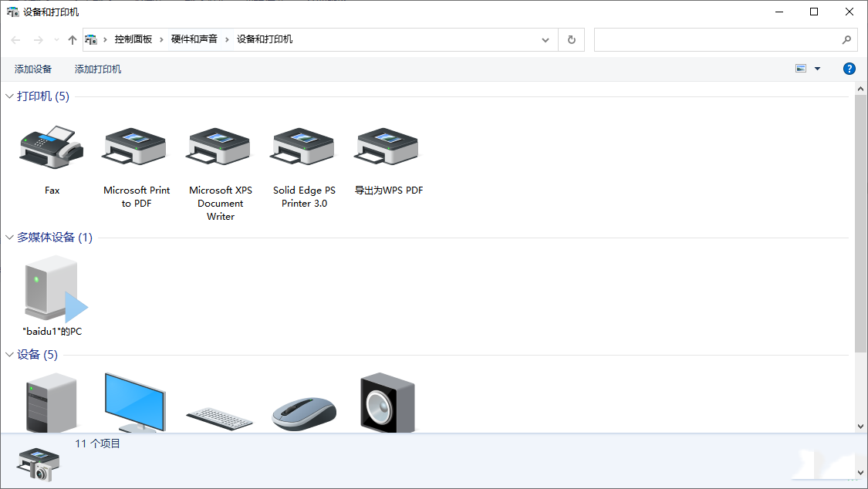
Task: Collapse the 多媒体设备 group
Action: [10, 238]
